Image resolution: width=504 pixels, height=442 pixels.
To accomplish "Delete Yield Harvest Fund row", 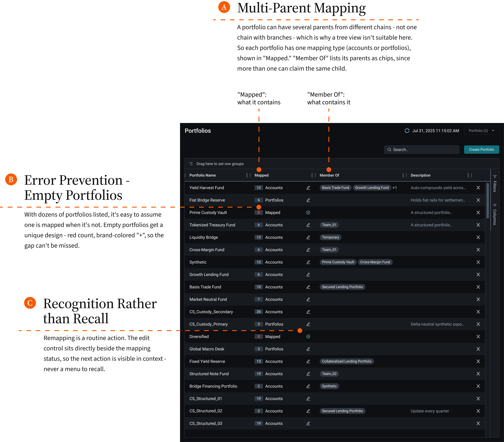I will pyautogui.click(x=478, y=188).
